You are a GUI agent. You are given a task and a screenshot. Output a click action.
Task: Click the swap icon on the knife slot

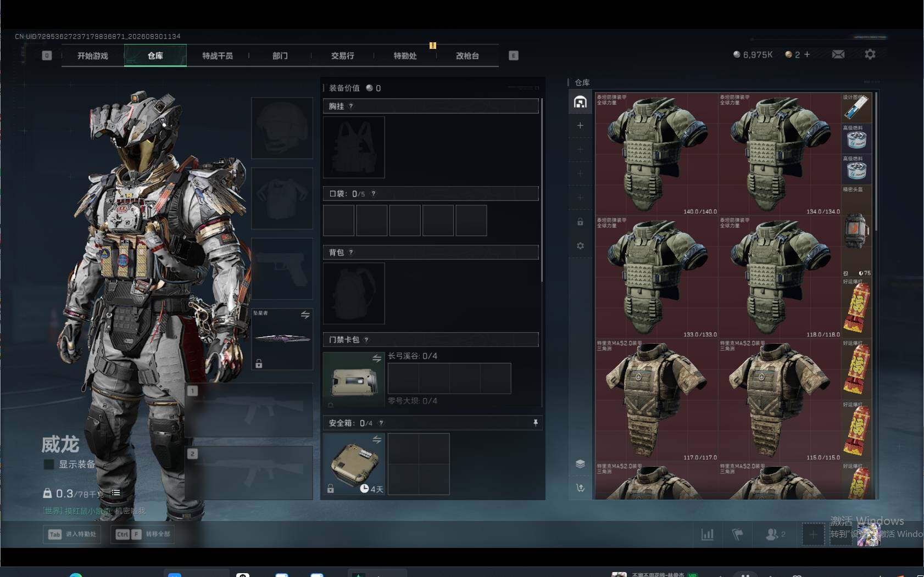coord(305,315)
